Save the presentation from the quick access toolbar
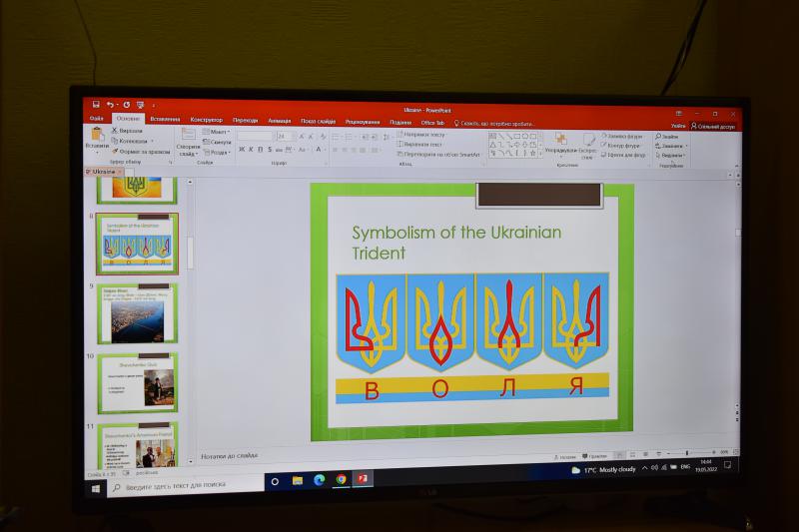The width and height of the screenshot is (799, 532). tap(95, 105)
